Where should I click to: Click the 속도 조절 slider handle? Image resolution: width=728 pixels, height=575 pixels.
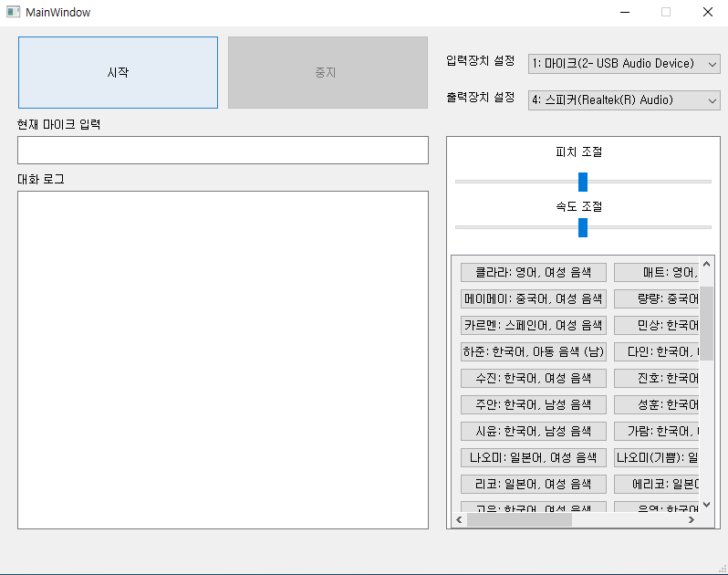click(x=583, y=227)
